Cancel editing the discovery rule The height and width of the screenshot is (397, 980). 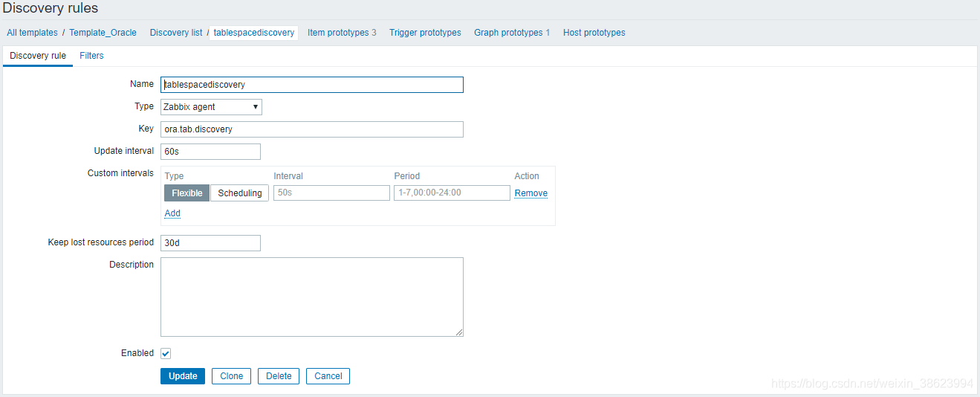pyautogui.click(x=328, y=376)
